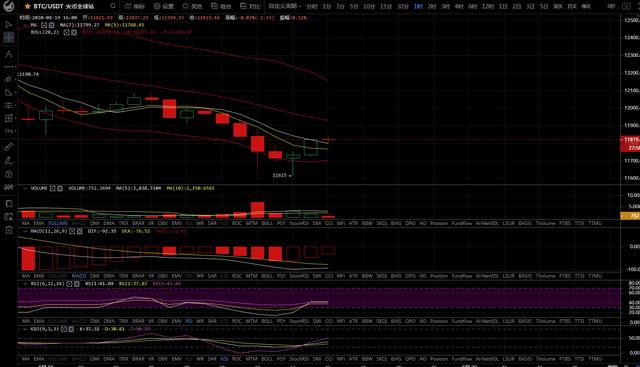
Task: Click the orange volume value label
Action: pos(630,216)
